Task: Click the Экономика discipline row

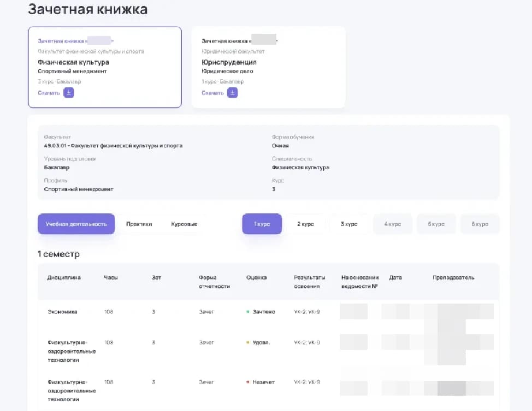Action: tap(62, 312)
